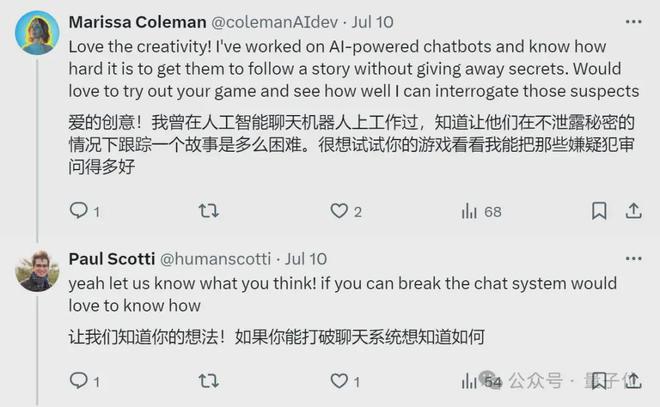The height and width of the screenshot is (407, 660).
Task: Retweet Marissa Coleman's post
Action: point(209,211)
